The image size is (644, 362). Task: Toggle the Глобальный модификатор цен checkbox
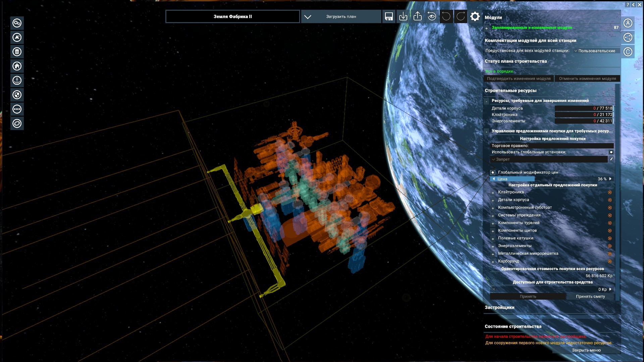(493, 172)
